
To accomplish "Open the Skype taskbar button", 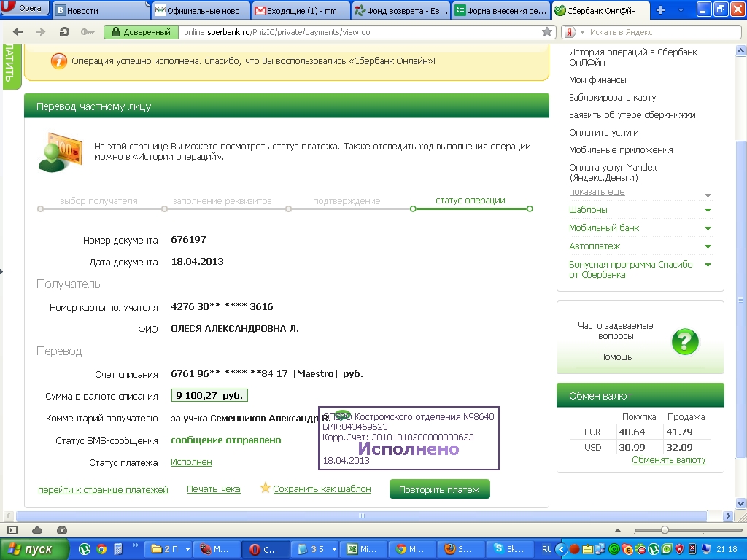I will point(508,549).
